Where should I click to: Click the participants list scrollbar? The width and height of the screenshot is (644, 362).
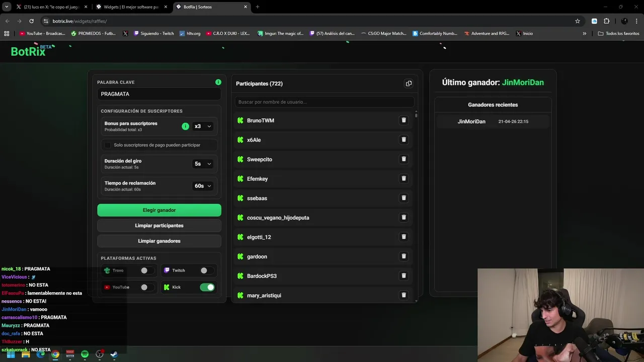tap(416, 115)
